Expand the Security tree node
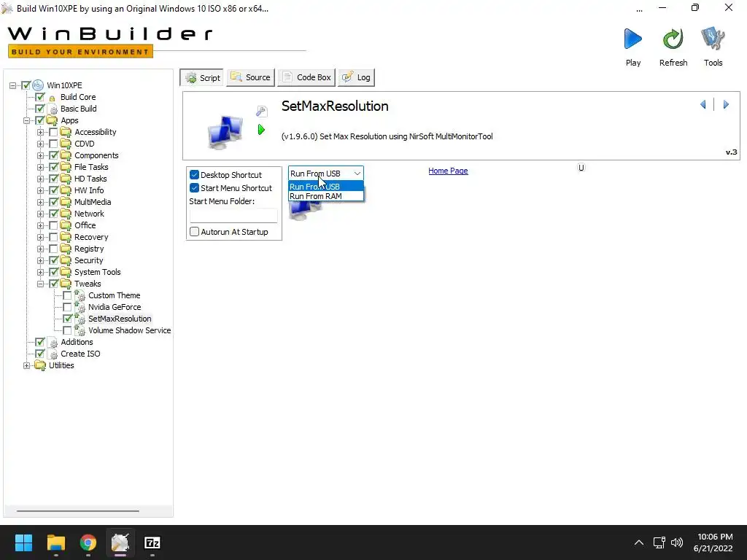The height and width of the screenshot is (560, 747). click(41, 260)
